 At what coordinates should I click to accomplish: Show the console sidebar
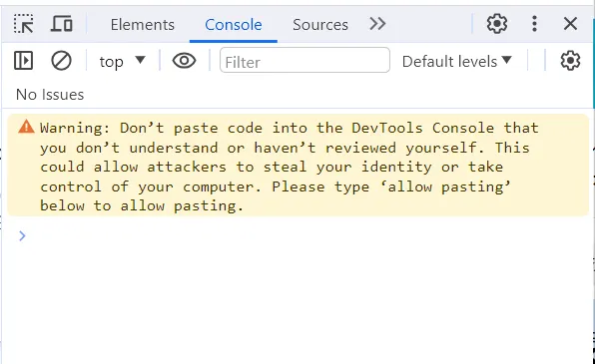coord(24,61)
